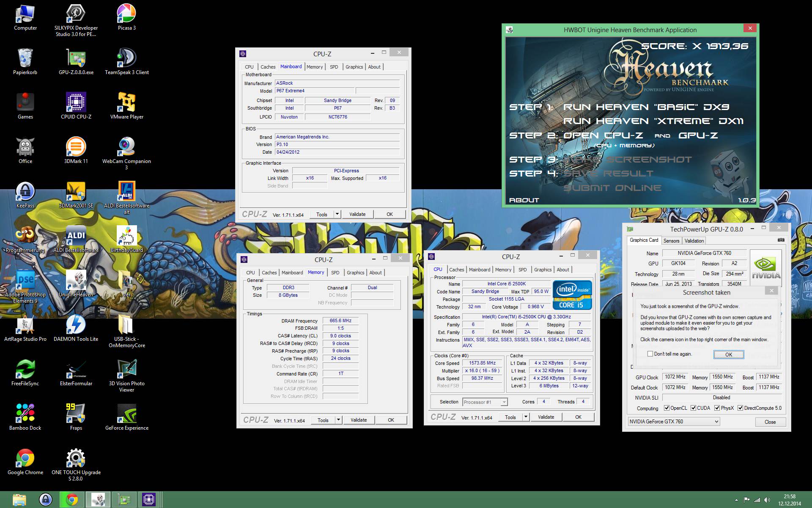Click RUN HEAVEN "BASIC" DX9
This screenshot has height=508, width=812.
point(646,107)
